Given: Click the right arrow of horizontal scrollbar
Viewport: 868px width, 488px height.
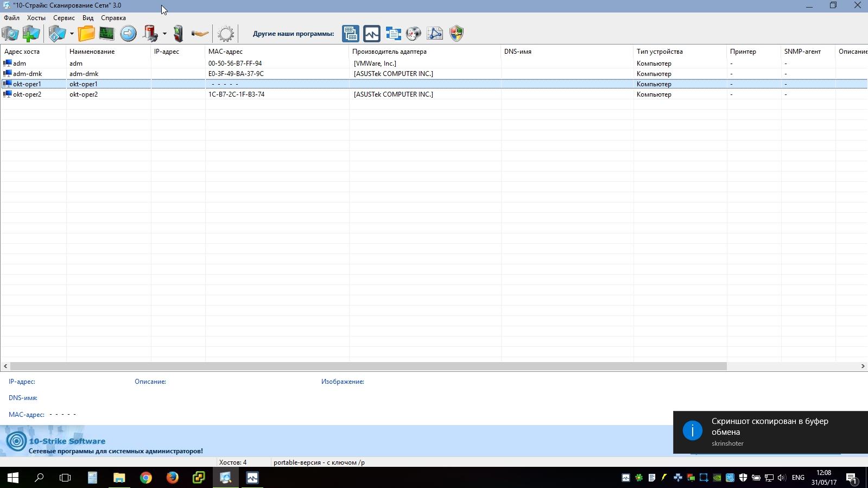Looking at the screenshot, I should [863, 366].
